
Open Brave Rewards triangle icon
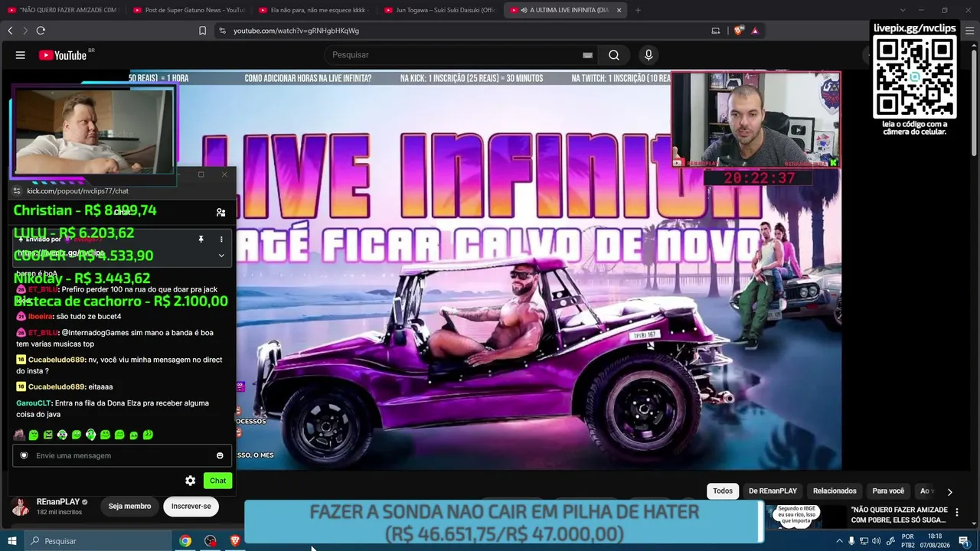[755, 31]
